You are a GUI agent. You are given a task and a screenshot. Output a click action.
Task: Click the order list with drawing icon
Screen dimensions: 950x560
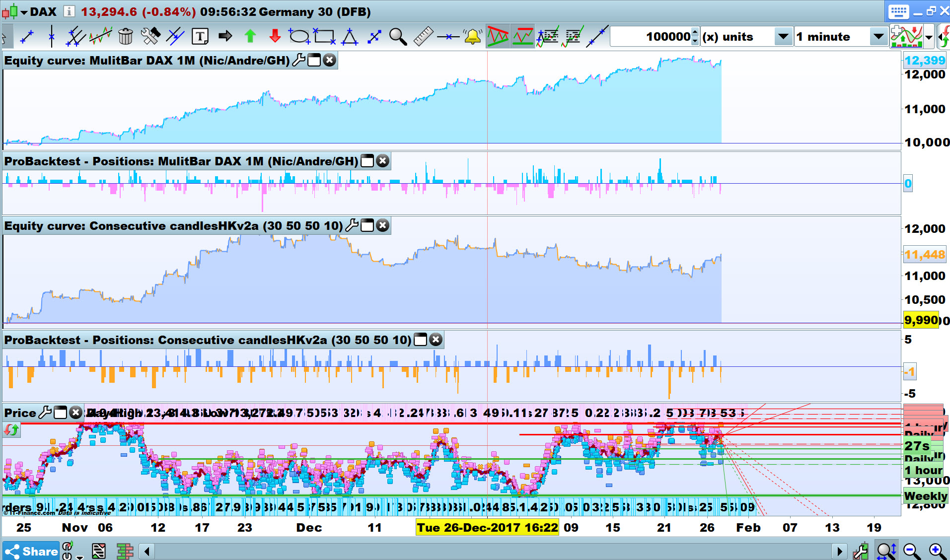(548, 37)
